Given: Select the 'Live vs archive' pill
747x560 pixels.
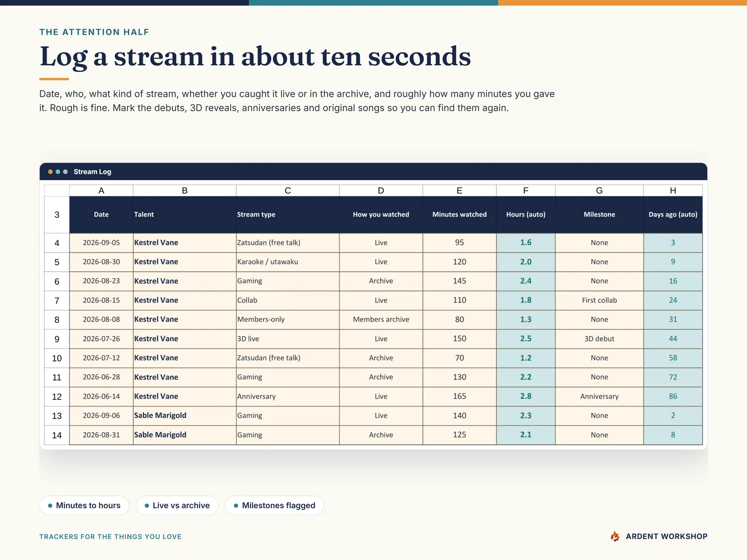Looking at the screenshot, I should point(177,505).
